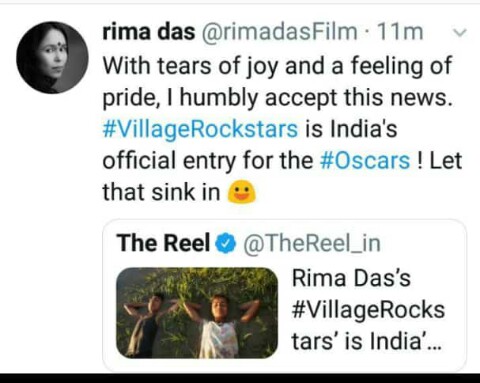
Task: Click the 11m tweet timestamp
Action: 400,32
